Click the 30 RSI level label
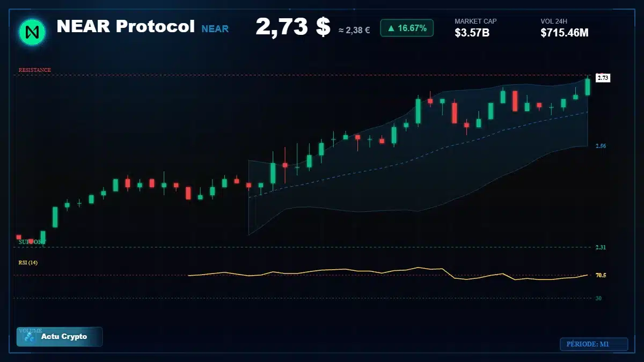 click(598, 298)
